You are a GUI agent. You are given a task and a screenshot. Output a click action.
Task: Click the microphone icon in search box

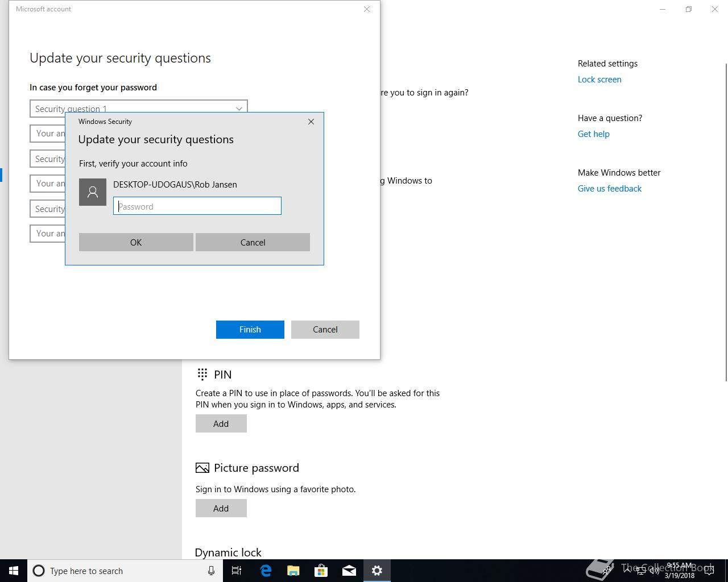211,571
